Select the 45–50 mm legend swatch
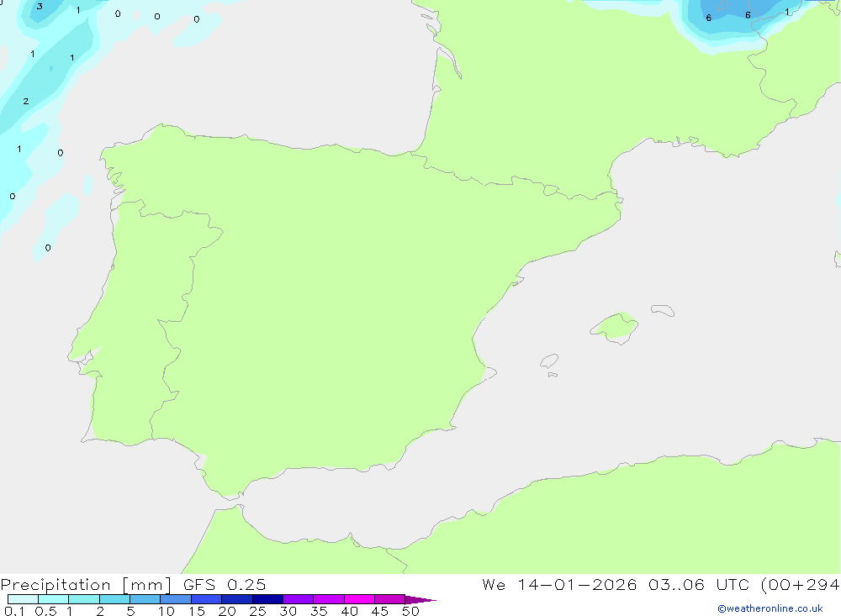841x616 pixels. tap(389, 599)
